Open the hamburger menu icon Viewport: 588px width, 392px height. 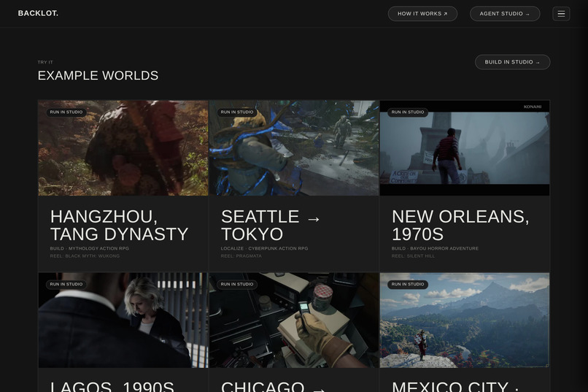pyautogui.click(x=561, y=14)
